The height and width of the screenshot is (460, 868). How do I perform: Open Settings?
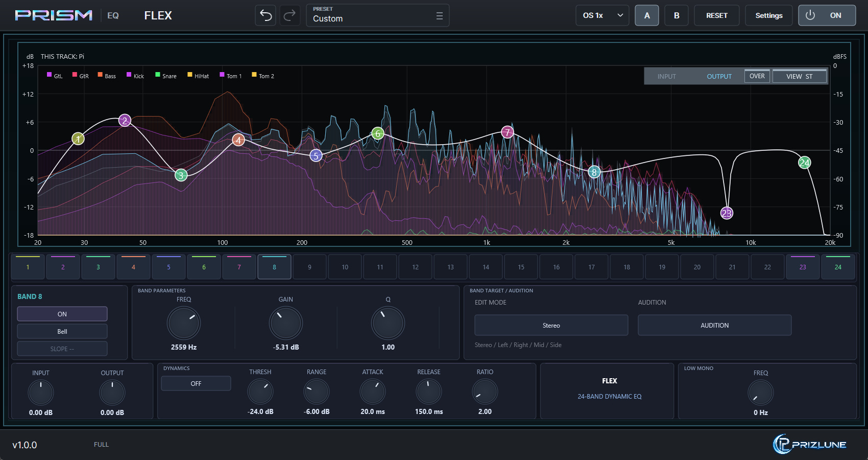point(769,15)
